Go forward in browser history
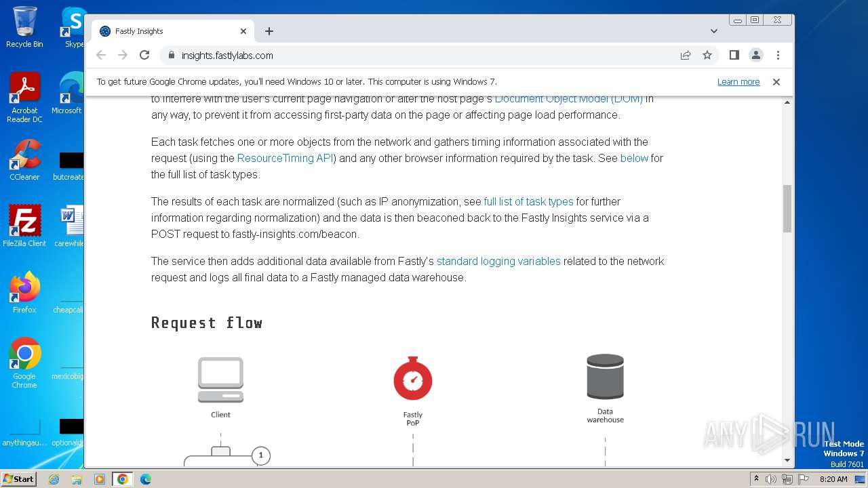This screenshot has height=488, width=868. click(x=123, y=56)
